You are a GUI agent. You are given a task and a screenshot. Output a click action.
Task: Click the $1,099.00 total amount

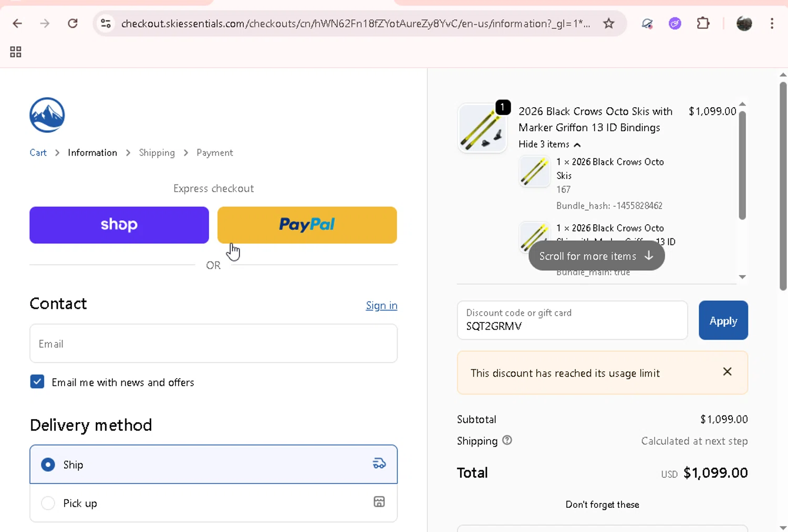click(716, 473)
